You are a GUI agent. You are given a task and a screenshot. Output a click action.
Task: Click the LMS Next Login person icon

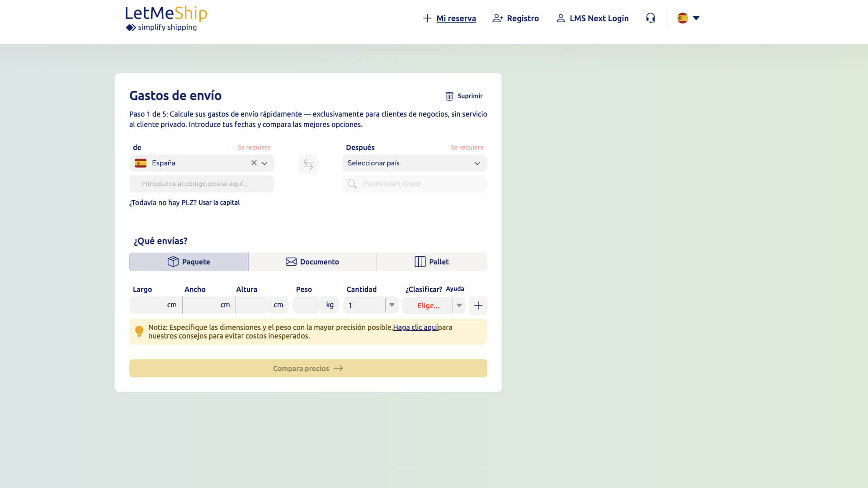point(561,18)
